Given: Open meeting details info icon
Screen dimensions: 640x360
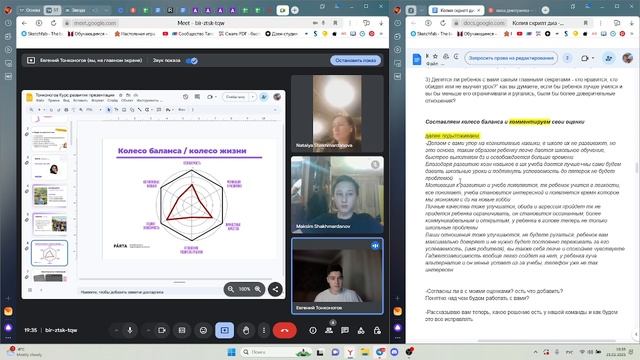Looking at the screenshot, I should (x=313, y=330).
